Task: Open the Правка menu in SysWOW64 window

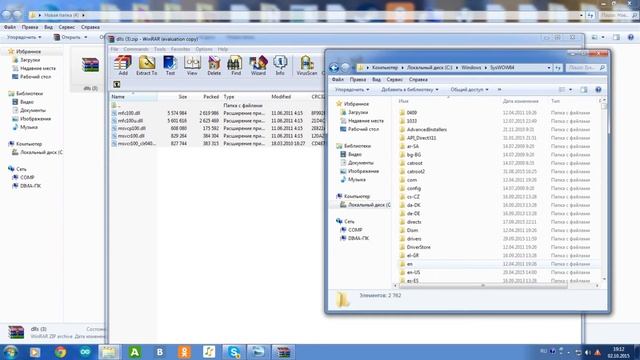Action: pyautogui.click(x=358, y=80)
